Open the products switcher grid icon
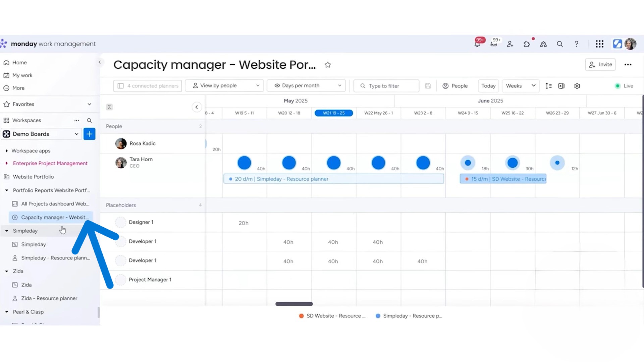This screenshot has width=644, height=362. [600, 44]
